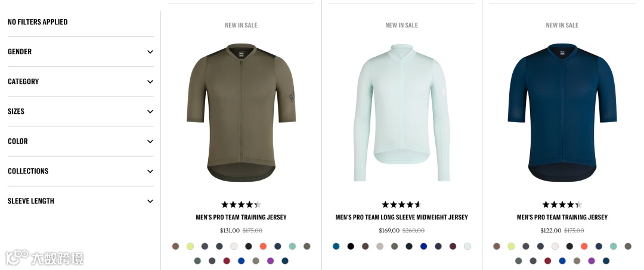This screenshot has height=270, width=644.
Task: Pick the dark red swatch under the navy jersey
Action: pos(547,260)
